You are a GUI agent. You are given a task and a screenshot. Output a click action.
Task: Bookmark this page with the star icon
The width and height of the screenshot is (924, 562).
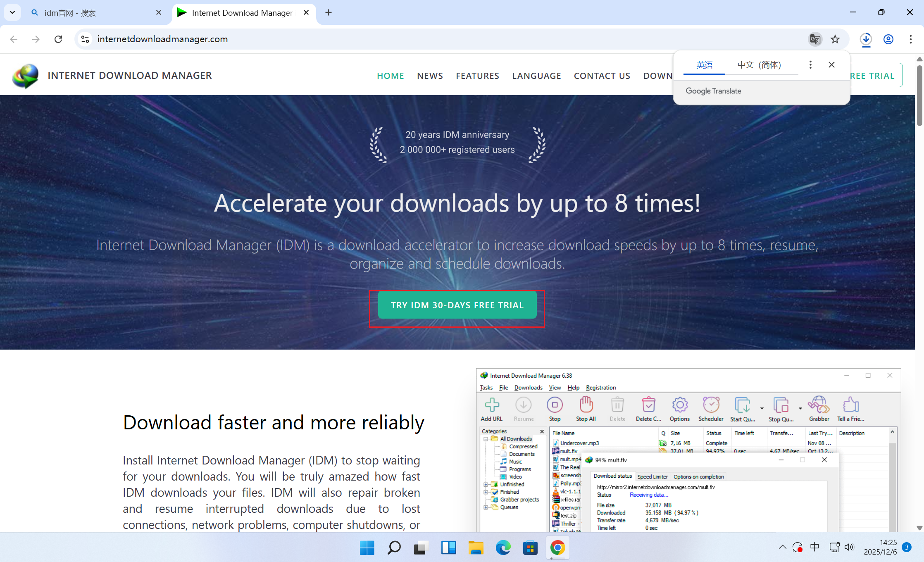point(835,39)
